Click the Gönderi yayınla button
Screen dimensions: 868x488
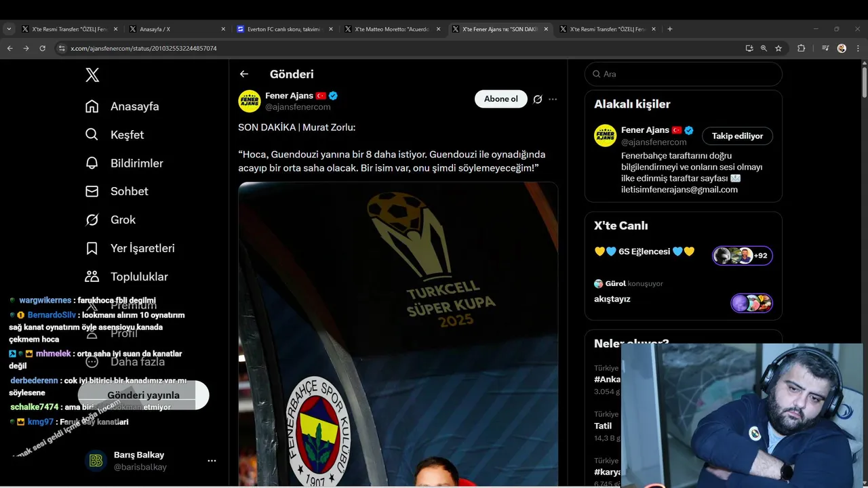click(x=143, y=395)
